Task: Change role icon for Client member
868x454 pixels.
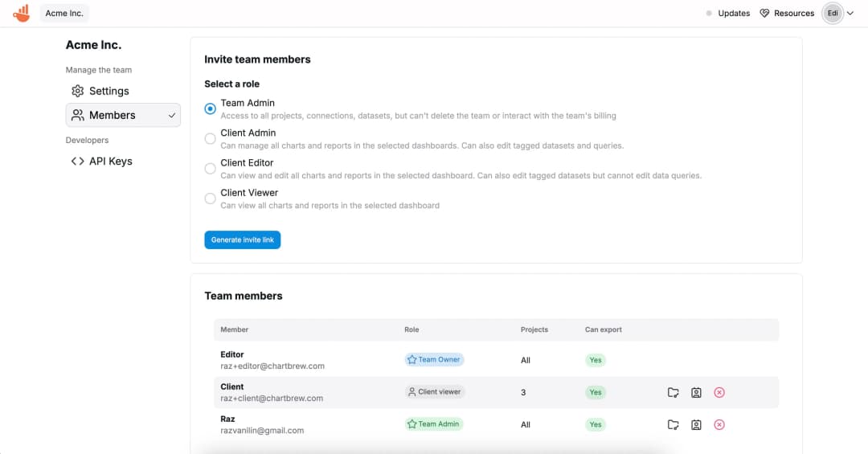Action: point(696,392)
